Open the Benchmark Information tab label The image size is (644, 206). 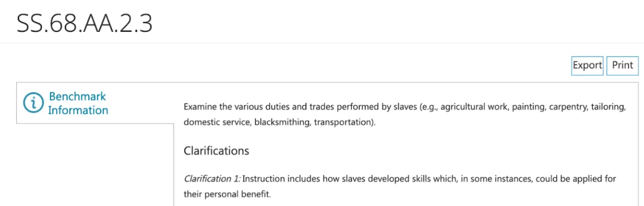pos(78,103)
